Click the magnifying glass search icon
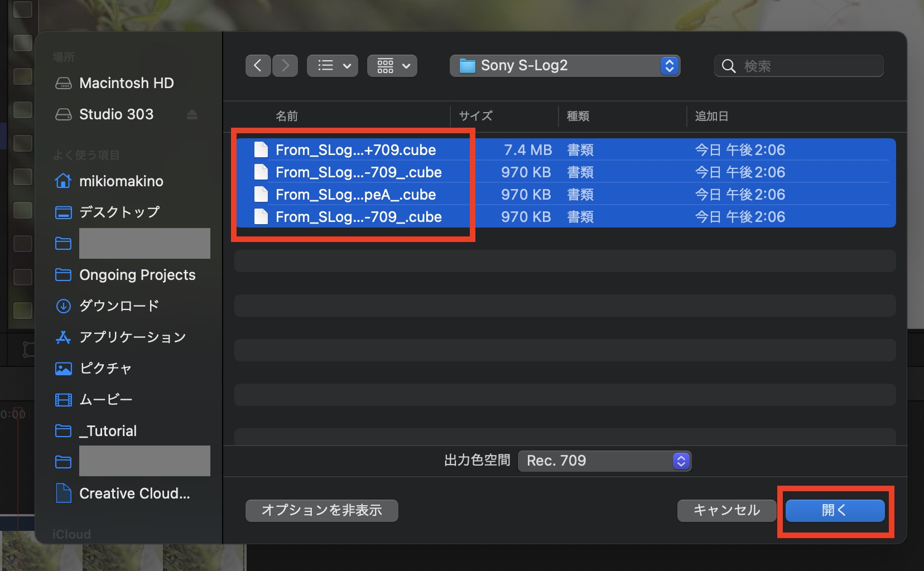This screenshot has height=571, width=924. point(728,66)
